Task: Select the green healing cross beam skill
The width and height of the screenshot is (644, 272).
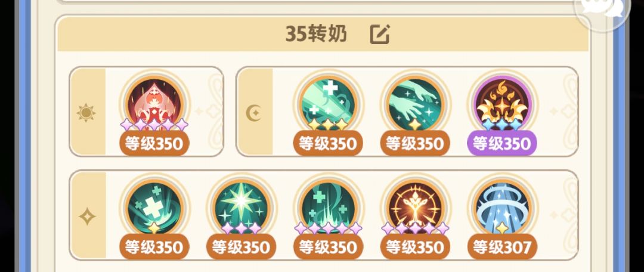Action: pos(328,104)
